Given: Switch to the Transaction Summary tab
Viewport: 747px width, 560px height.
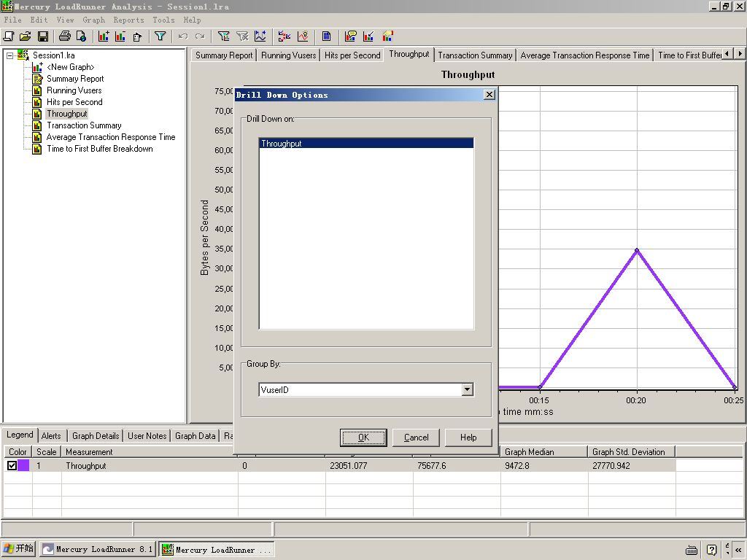Looking at the screenshot, I should pos(475,55).
